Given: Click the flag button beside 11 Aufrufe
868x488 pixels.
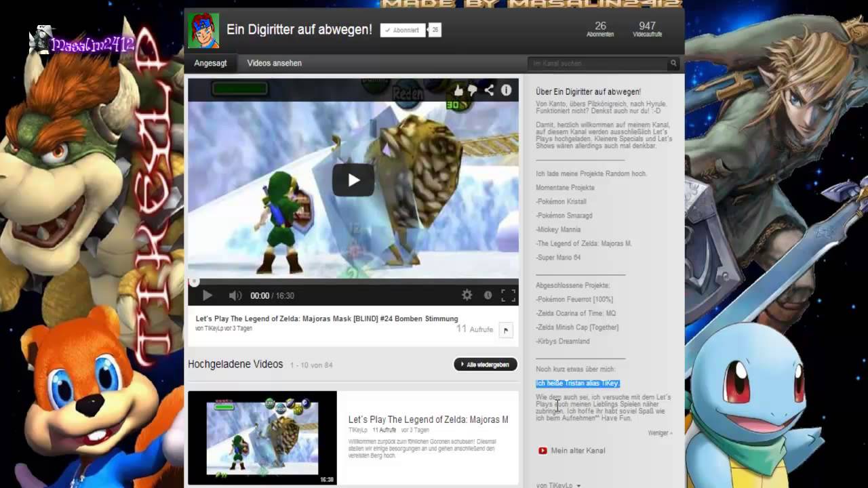Looking at the screenshot, I should 506,330.
